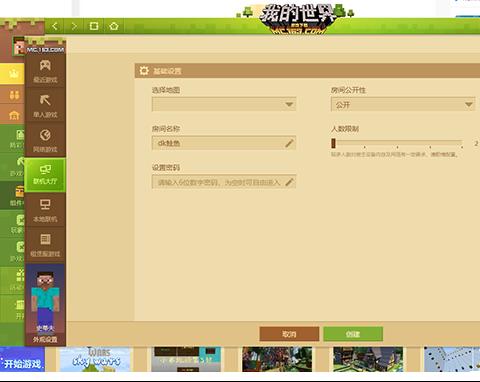
Task: Click the blue 开始游戏 start game button
Action: 22,360
